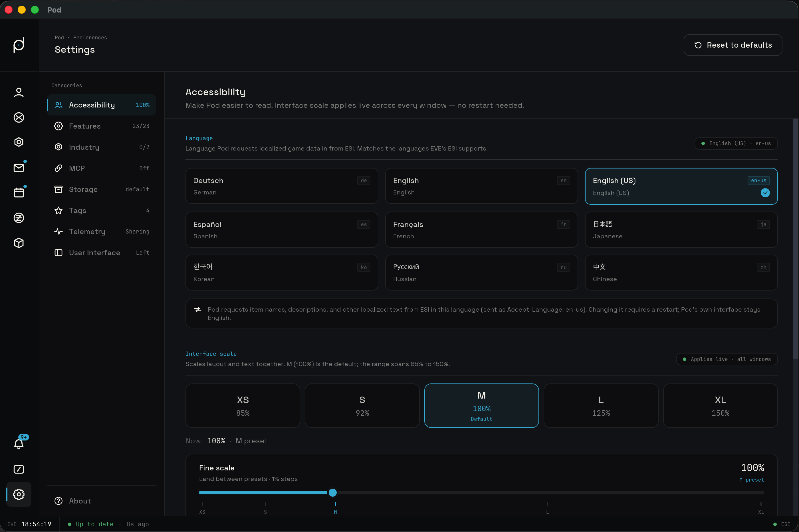Click the Applies live all windows pill
Viewport: 799px width, 532px height.
coord(727,359)
